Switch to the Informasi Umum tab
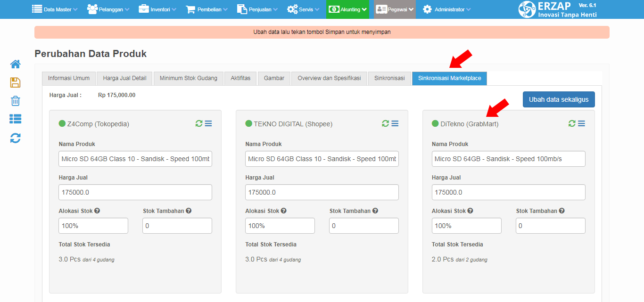The image size is (644, 302). coord(69,78)
